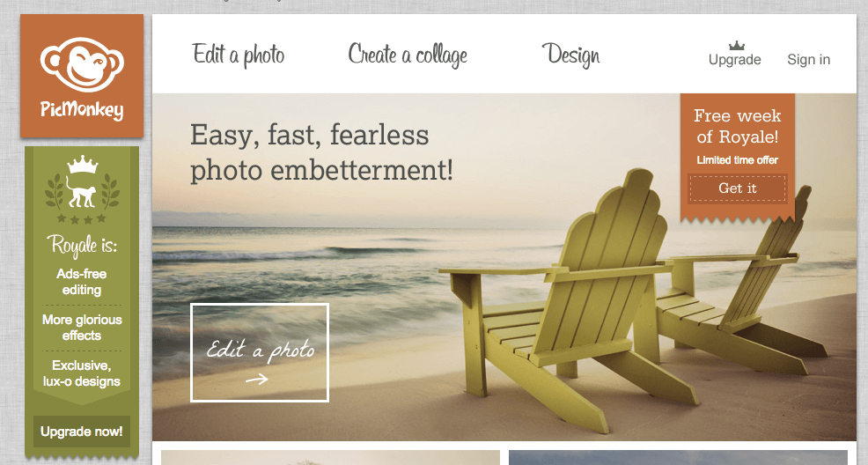Click Ads-free editing text in ribbon
This screenshot has width=868, height=465.
coord(82,282)
